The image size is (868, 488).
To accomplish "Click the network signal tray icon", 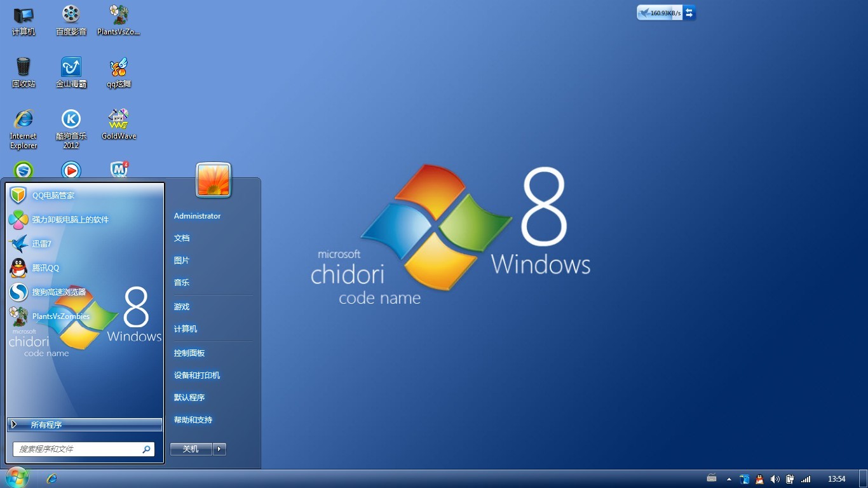I will 806,479.
